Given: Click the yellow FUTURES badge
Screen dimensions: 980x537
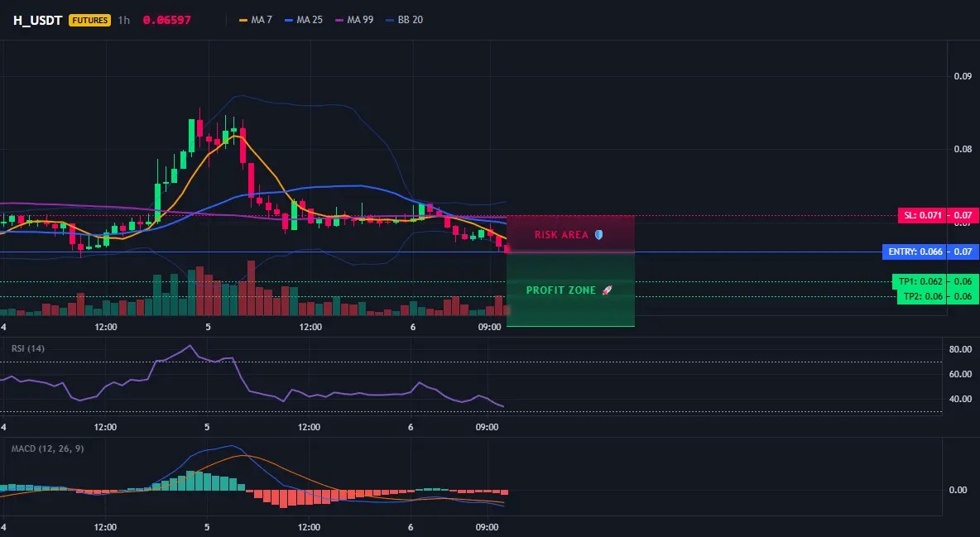Looking at the screenshot, I should point(90,20).
